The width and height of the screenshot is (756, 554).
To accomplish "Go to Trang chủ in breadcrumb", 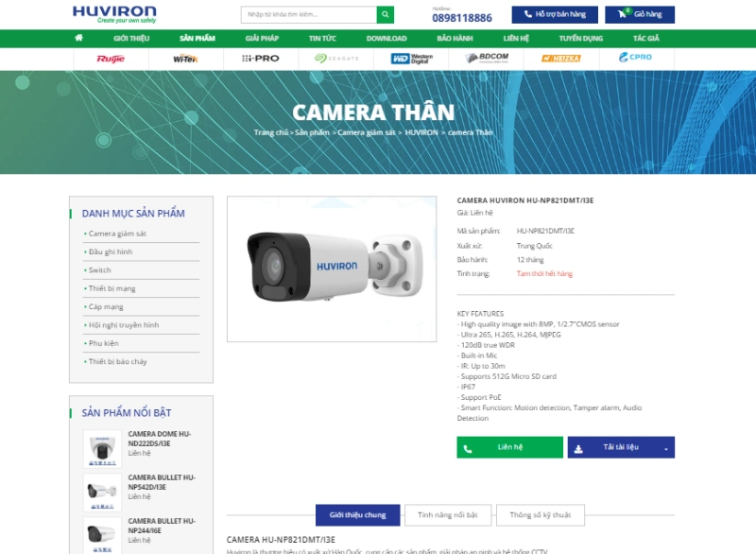I will (x=271, y=132).
